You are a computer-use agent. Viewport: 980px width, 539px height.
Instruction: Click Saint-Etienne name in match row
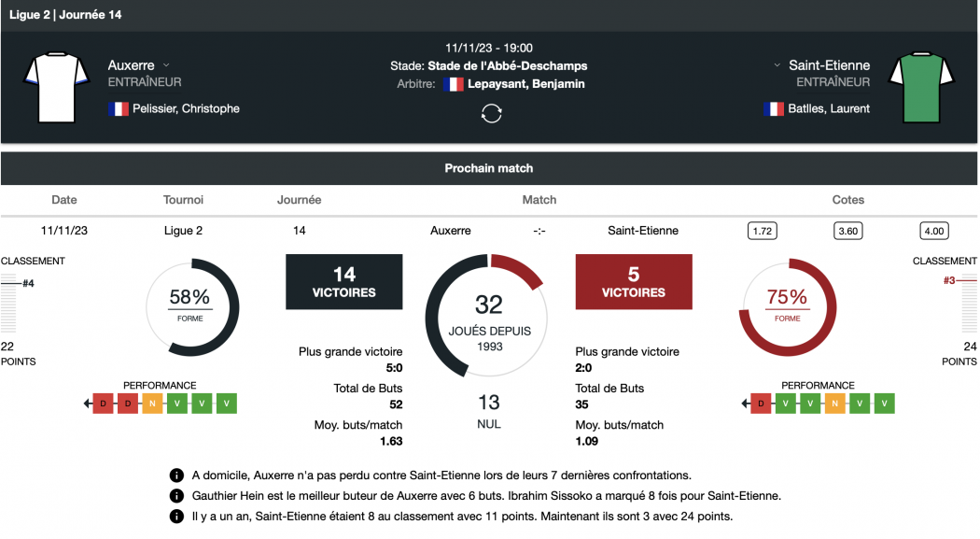[x=643, y=231]
